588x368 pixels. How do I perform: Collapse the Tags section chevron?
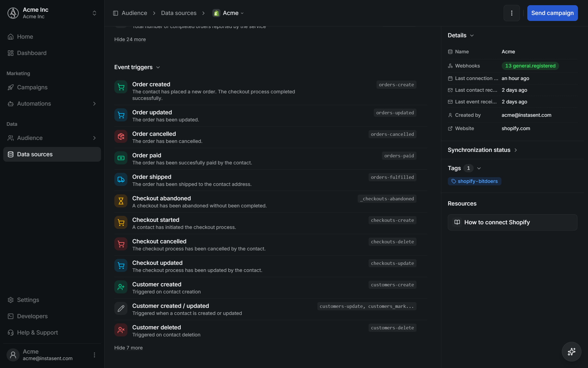(x=479, y=168)
